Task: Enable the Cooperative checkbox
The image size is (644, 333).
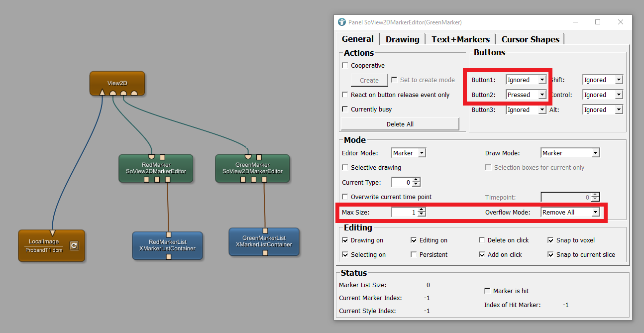Action: pyautogui.click(x=345, y=66)
